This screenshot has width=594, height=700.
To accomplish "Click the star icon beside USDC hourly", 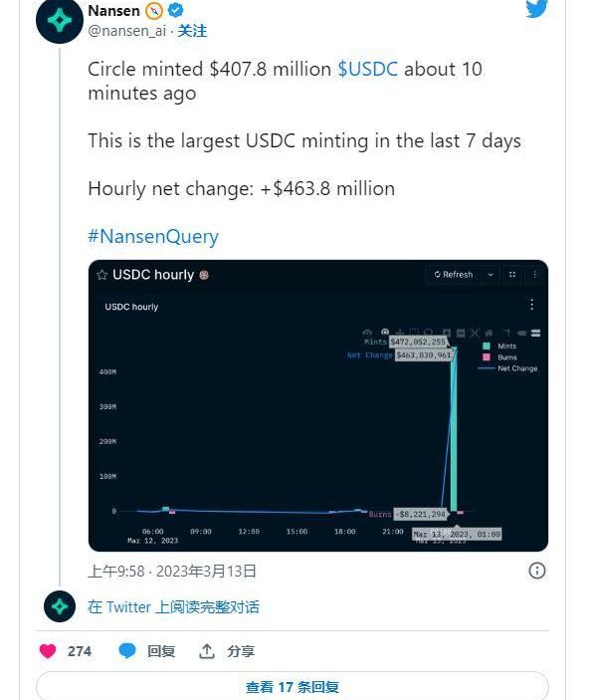I will coord(102,275).
